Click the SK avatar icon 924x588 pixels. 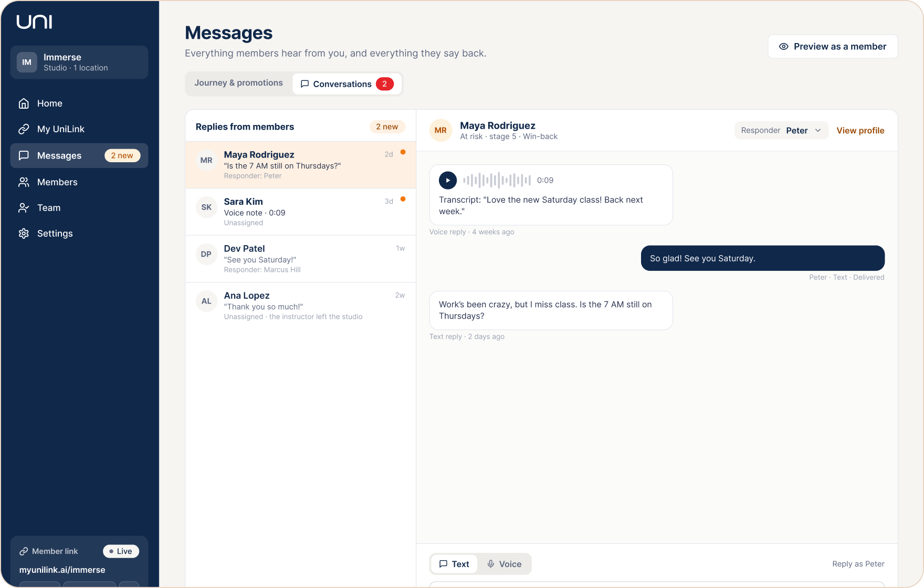point(206,207)
